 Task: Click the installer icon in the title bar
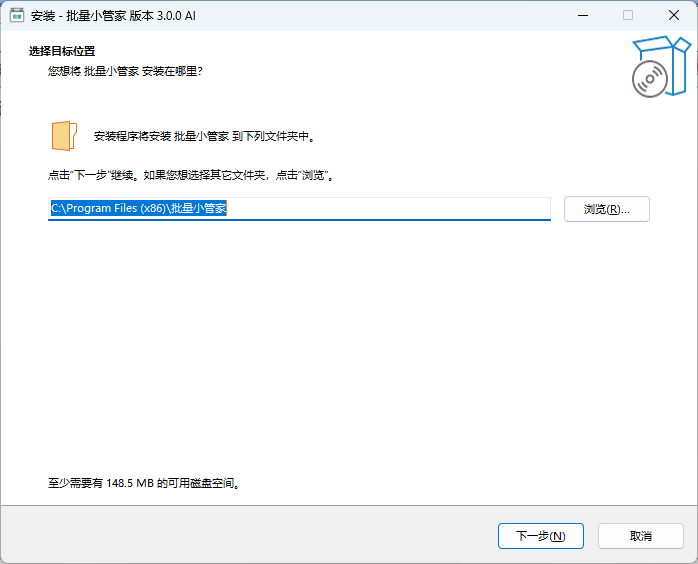point(17,15)
